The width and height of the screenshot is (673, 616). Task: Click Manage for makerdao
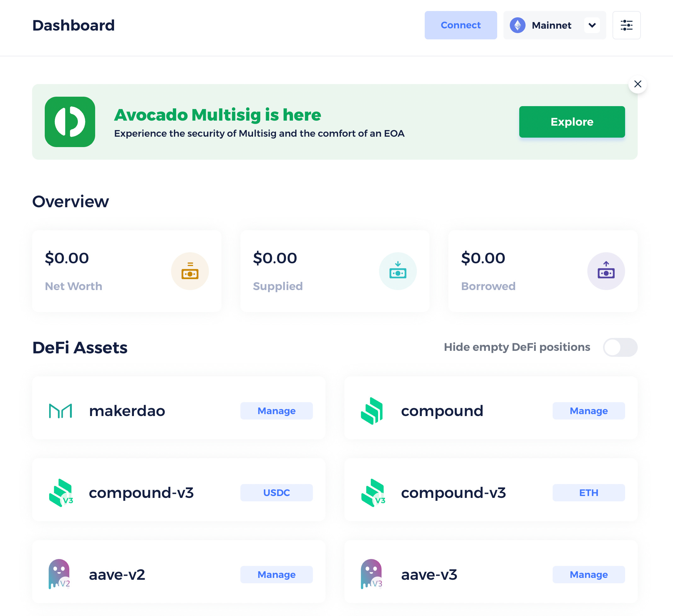pyautogui.click(x=276, y=411)
